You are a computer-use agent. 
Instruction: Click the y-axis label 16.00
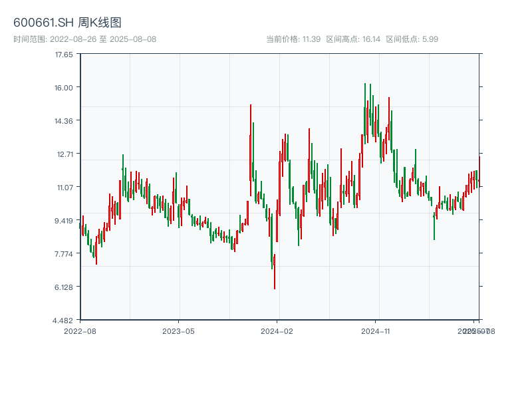coord(64,88)
